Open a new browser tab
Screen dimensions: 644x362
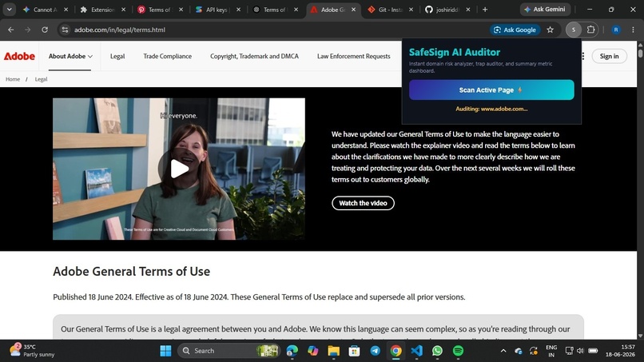(485, 10)
